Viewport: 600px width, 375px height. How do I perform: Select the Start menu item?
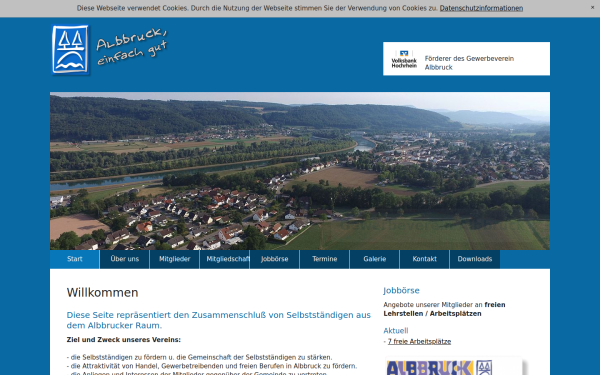click(75, 259)
